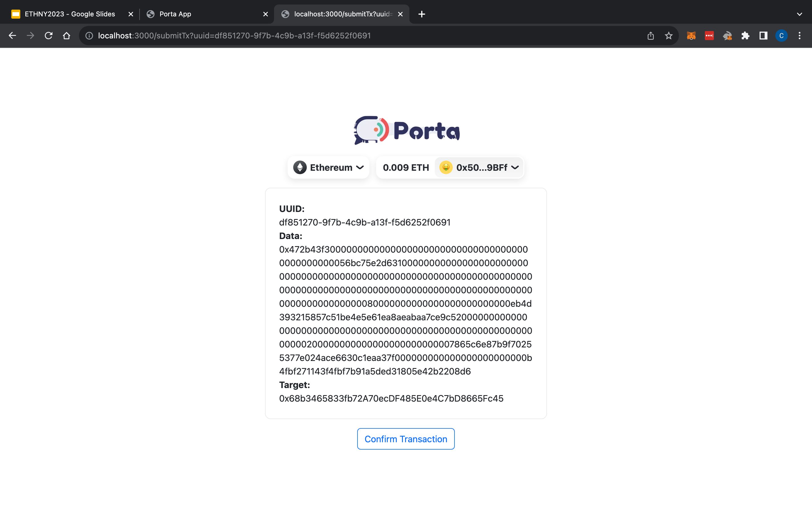Screen dimensions: 812x508
Task: Select target address 0x68b3465833fb72A70ecDF485E0e4C7bD8665Fc45
Action: point(391,398)
